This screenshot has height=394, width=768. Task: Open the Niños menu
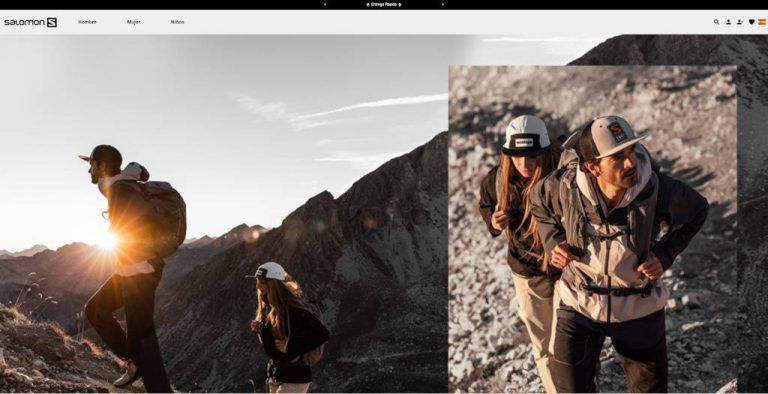177,22
